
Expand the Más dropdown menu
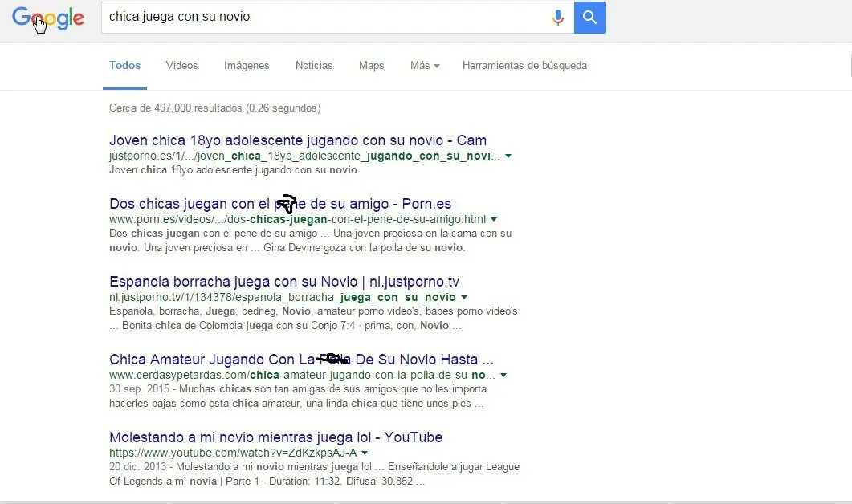424,66
